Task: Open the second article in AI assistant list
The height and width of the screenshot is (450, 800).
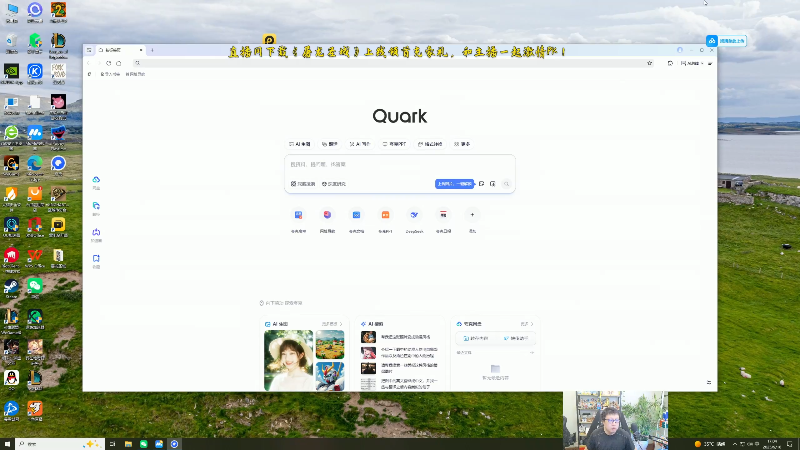Action: tap(398, 353)
